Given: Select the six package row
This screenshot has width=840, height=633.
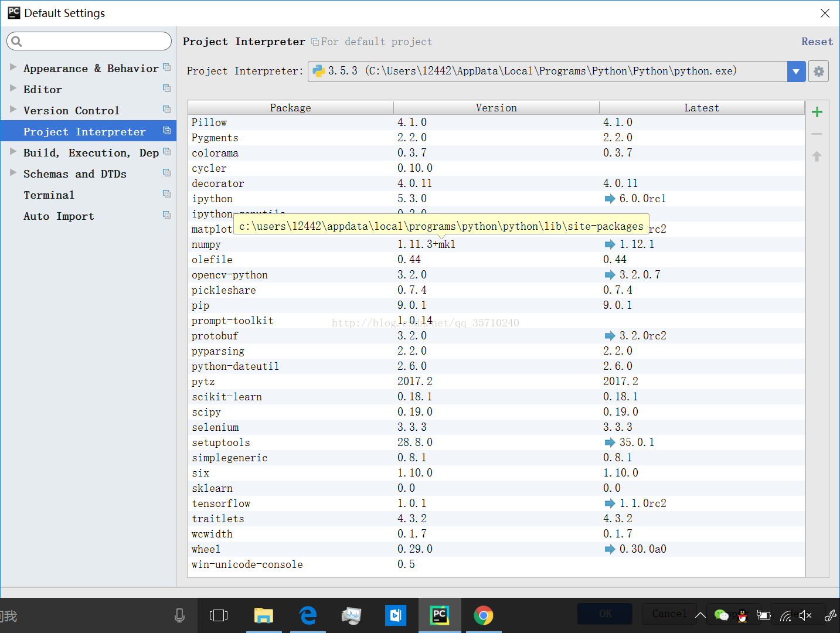Looking at the screenshot, I should 496,473.
